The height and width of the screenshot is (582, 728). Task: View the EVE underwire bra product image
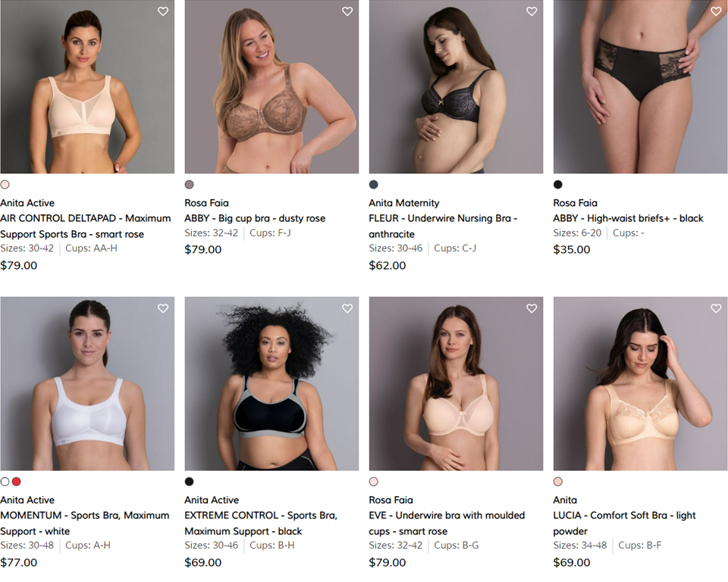pos(456,383)
